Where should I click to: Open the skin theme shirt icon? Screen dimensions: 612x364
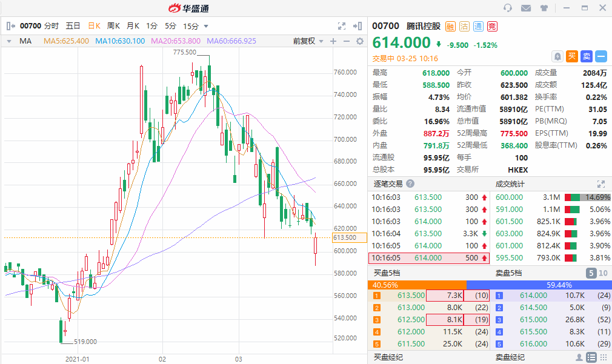(x=544, y=8)
